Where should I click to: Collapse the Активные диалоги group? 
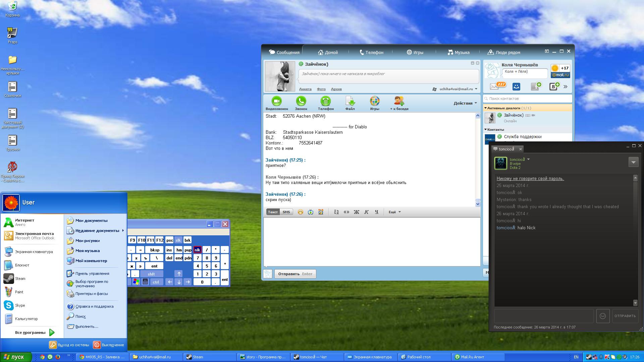[485, 108]
